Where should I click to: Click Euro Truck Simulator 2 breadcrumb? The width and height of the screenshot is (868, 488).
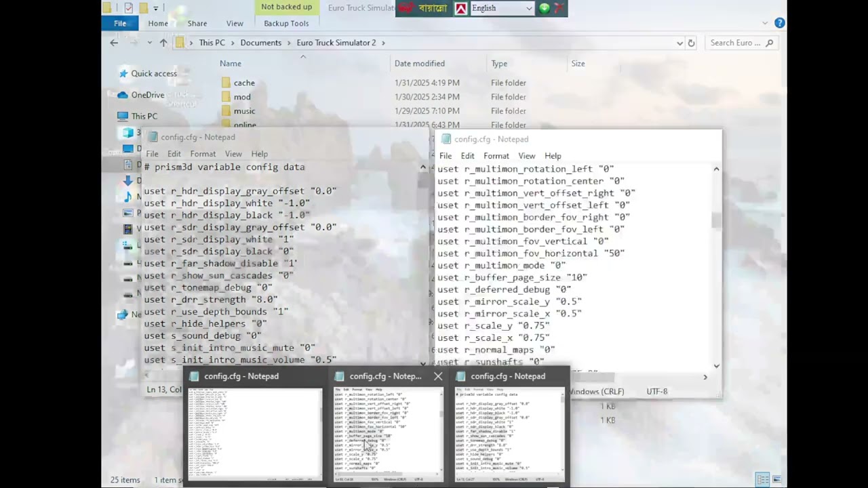click(336, 43)
